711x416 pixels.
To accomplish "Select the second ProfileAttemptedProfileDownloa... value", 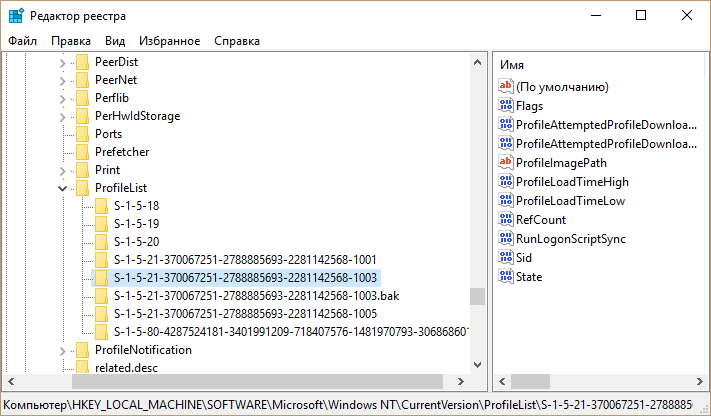I will pos(606,143).
